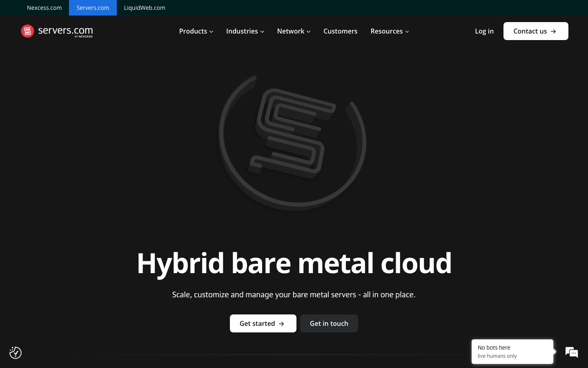
Task: Click the Get started button
Action: [x=263, y=323]
